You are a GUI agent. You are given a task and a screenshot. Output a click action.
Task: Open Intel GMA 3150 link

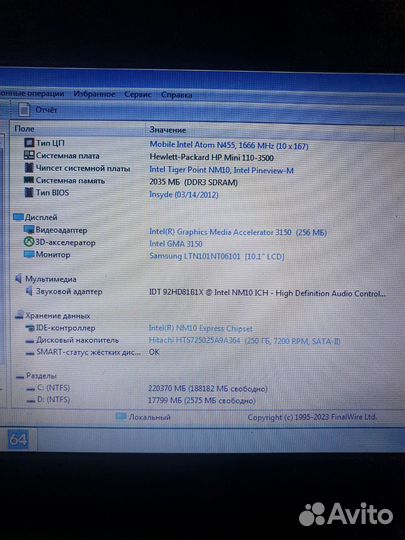[176, 244]
